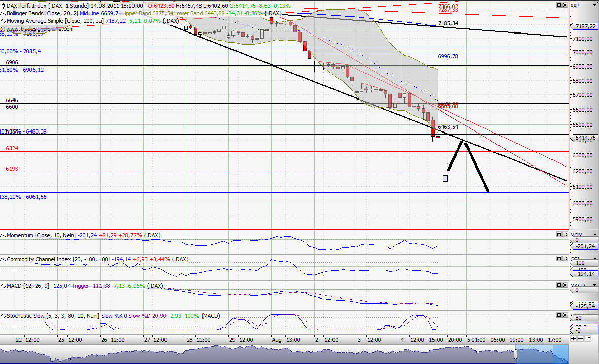This screenshot has height=364, width=599.
Task: Open the CCI scale dropdown
Action: click(x=594, y=258)
